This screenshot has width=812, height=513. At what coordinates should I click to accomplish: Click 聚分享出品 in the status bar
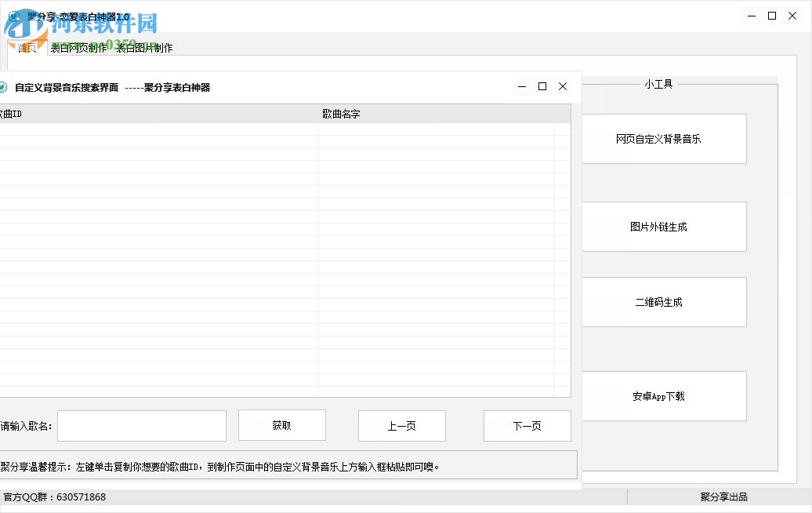721,497
